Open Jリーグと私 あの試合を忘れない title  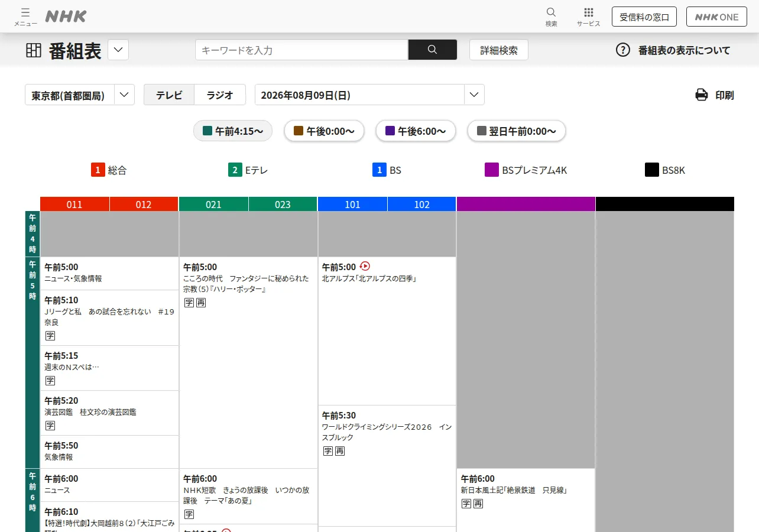[x=109, y=317]
